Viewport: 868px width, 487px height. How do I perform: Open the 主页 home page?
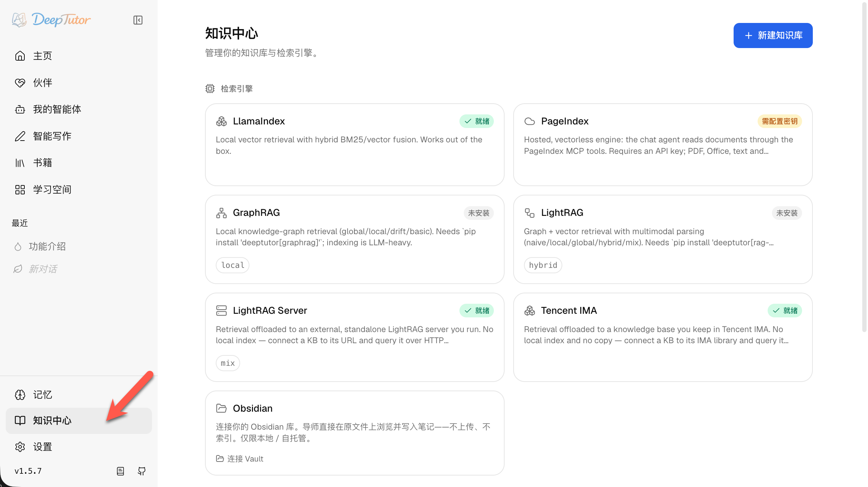pyautogui.click(x=79, y=56)
